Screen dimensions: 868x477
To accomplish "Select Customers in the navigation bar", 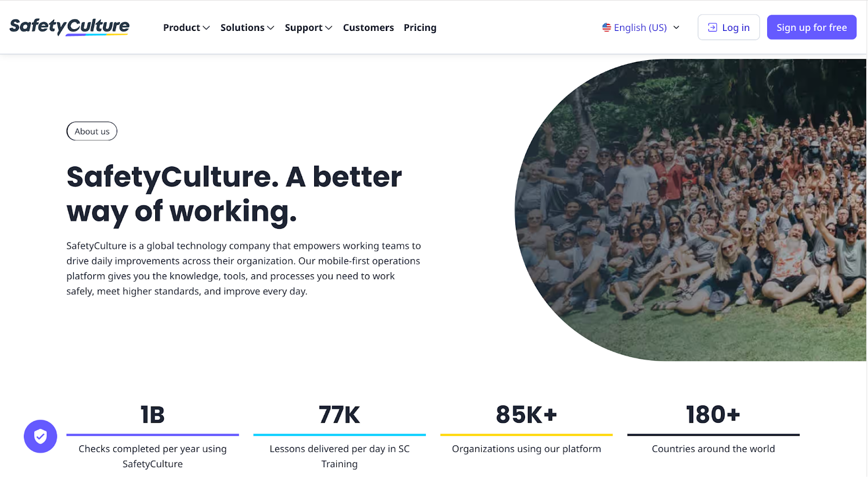I will click(368, 27).
